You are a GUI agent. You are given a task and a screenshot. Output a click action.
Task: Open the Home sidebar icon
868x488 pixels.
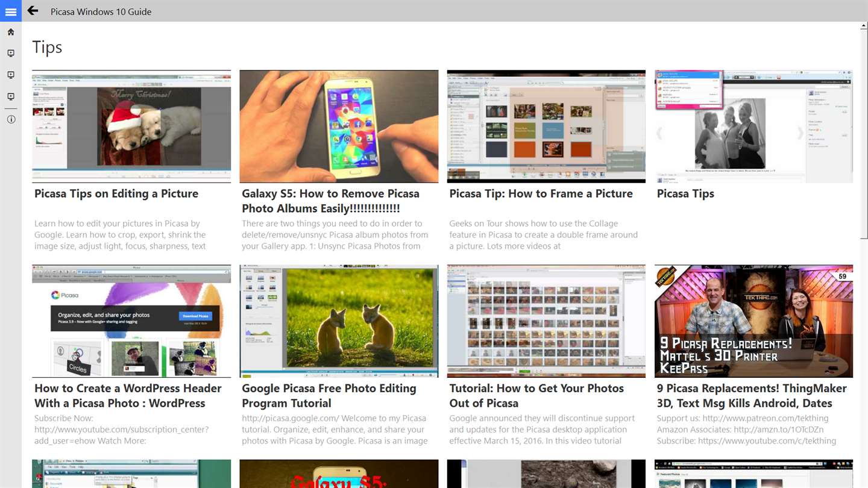point(11,32)
